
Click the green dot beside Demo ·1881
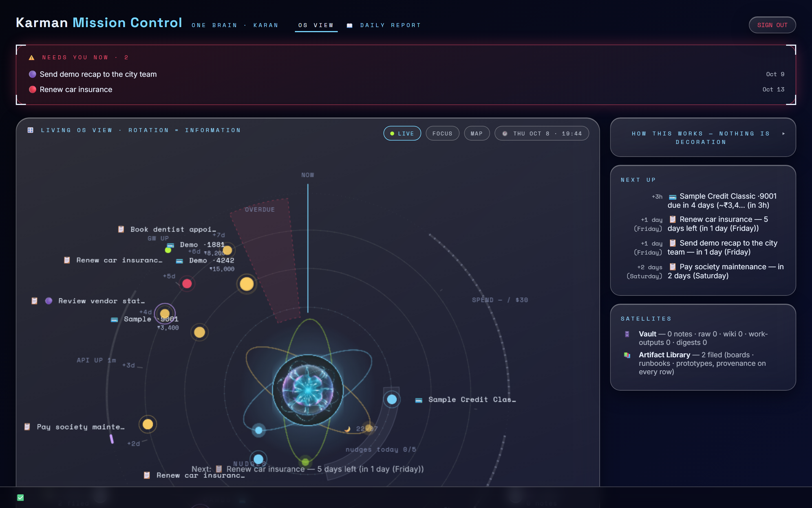(168, 250)
